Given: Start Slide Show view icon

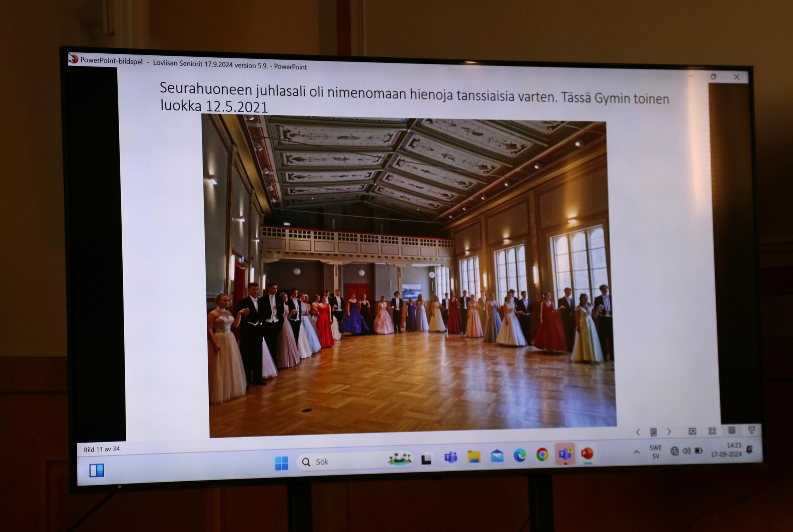Looking at the screenshot, I should click(x=751, y=429).
